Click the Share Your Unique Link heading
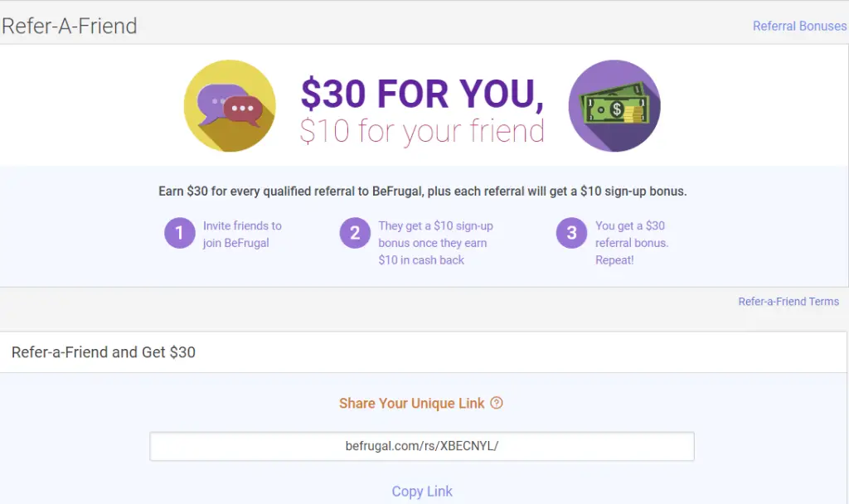The image size is (849, 504). point(411,404)
